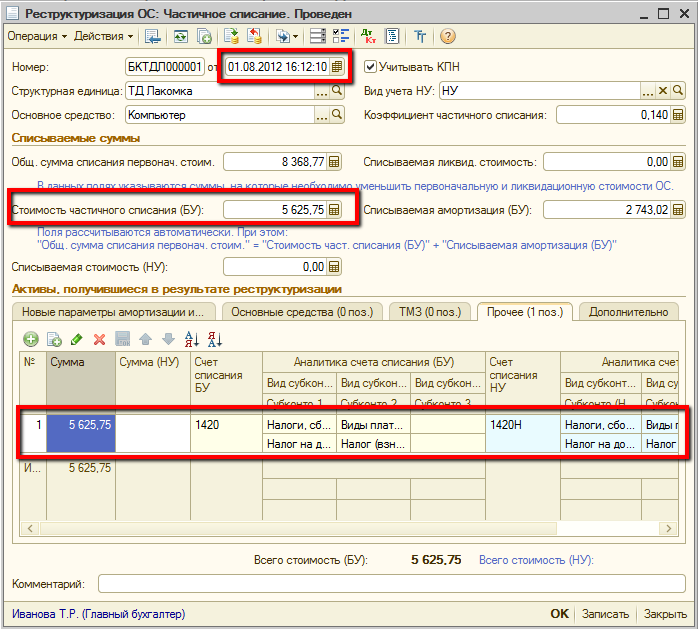Sort table rows in ascending order

(193, 340)
